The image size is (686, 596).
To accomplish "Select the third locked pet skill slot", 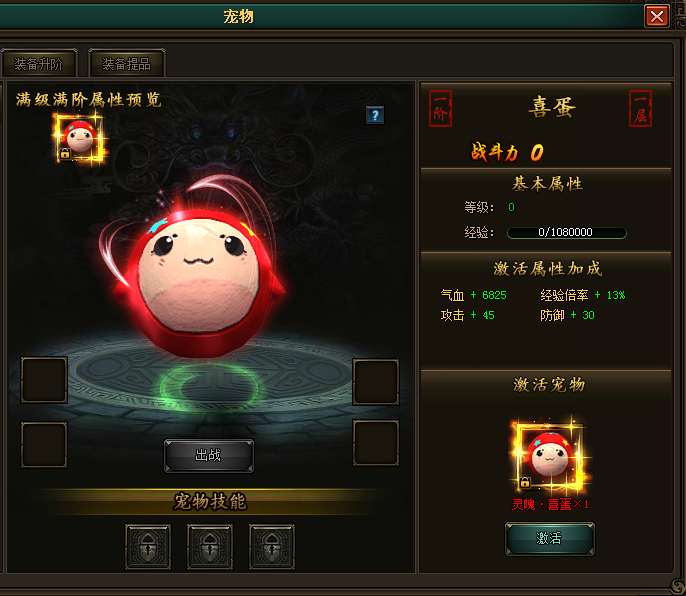I will pyautogui.click(x=272, y=547).
